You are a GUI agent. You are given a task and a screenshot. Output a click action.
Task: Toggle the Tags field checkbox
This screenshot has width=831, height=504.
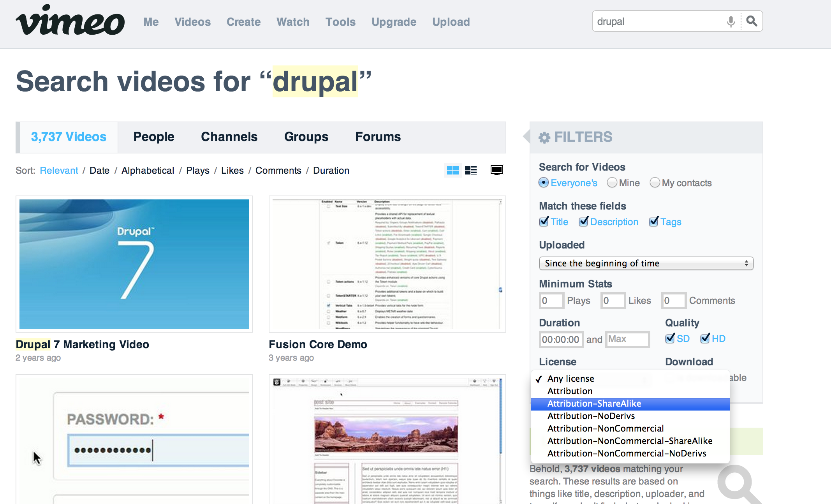coord(654,221)
